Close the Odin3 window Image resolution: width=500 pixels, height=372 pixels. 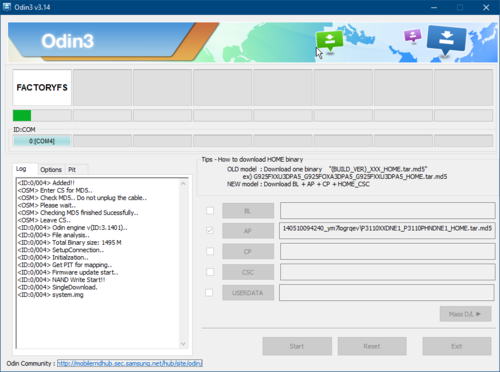[x=486, y=7]
